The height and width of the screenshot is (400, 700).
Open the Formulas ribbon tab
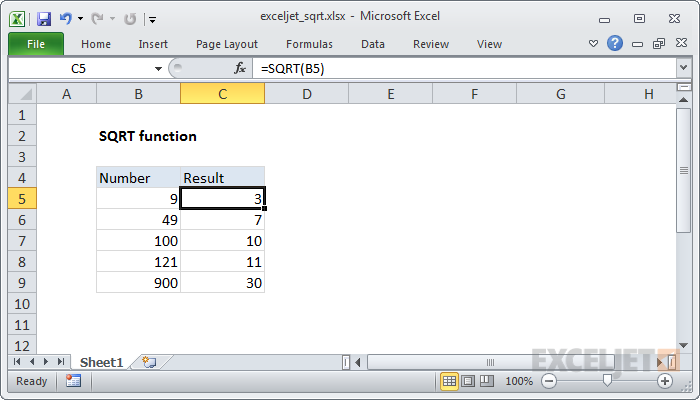point(309,44)
